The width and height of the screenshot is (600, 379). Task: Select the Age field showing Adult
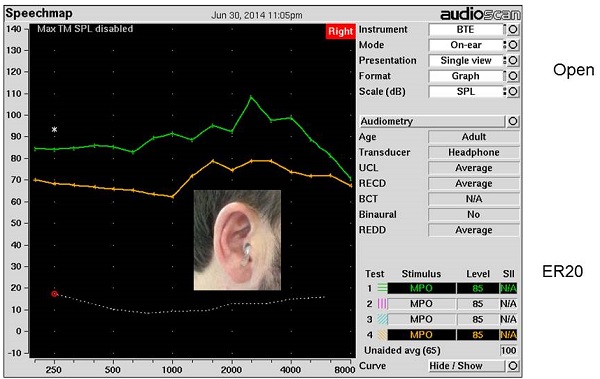(473, 137)
